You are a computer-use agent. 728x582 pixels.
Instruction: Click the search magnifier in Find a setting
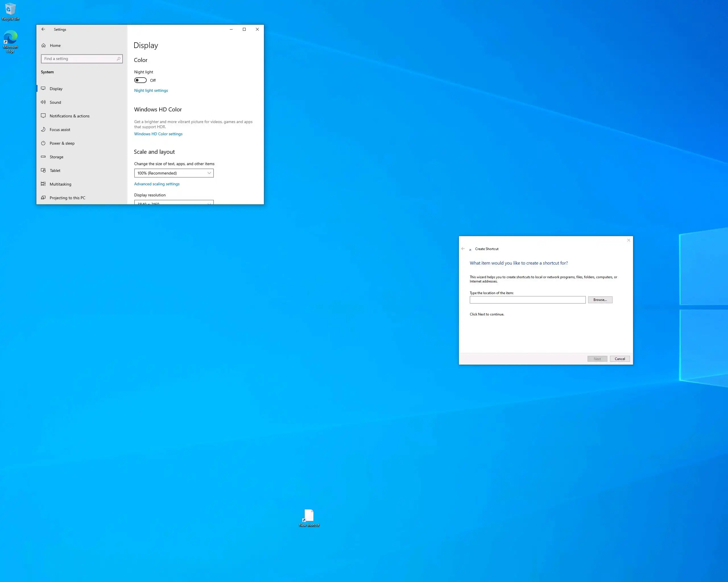119,59
